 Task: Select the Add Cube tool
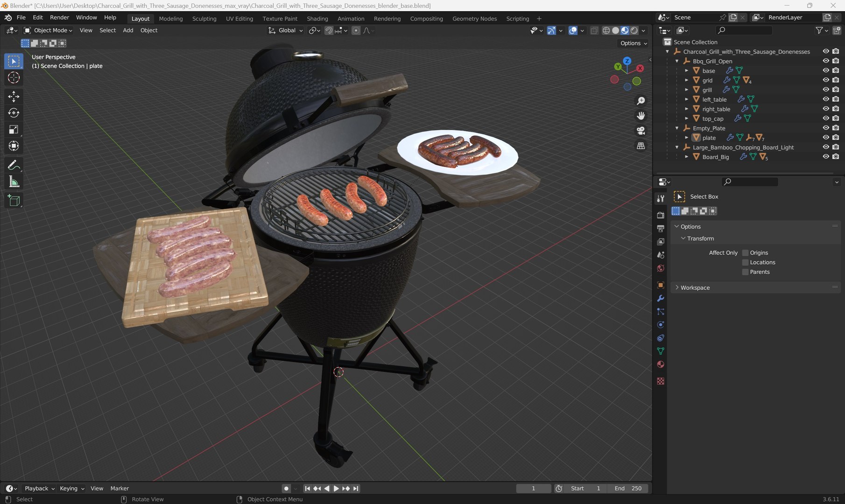pyautogui.click(x=14, y=201)
